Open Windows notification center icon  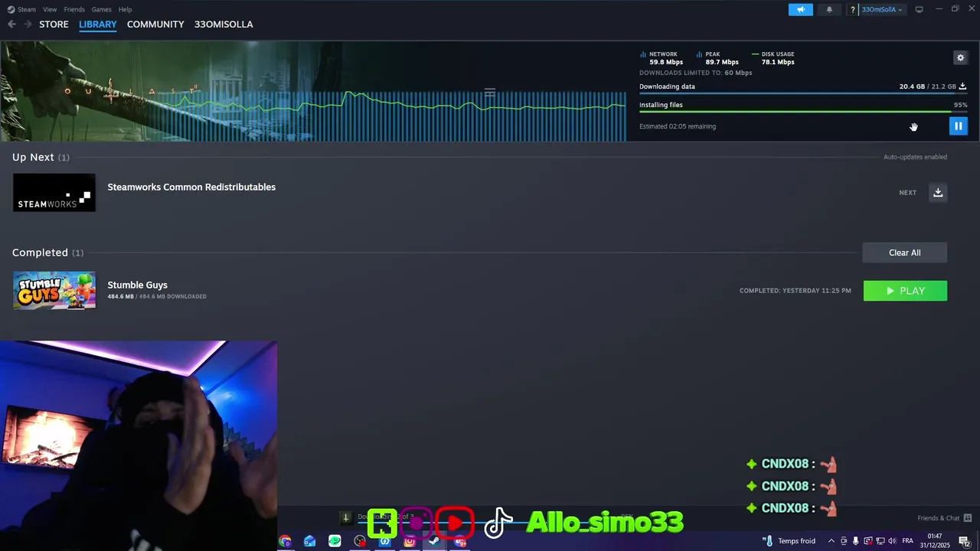[x=964, y=541]
